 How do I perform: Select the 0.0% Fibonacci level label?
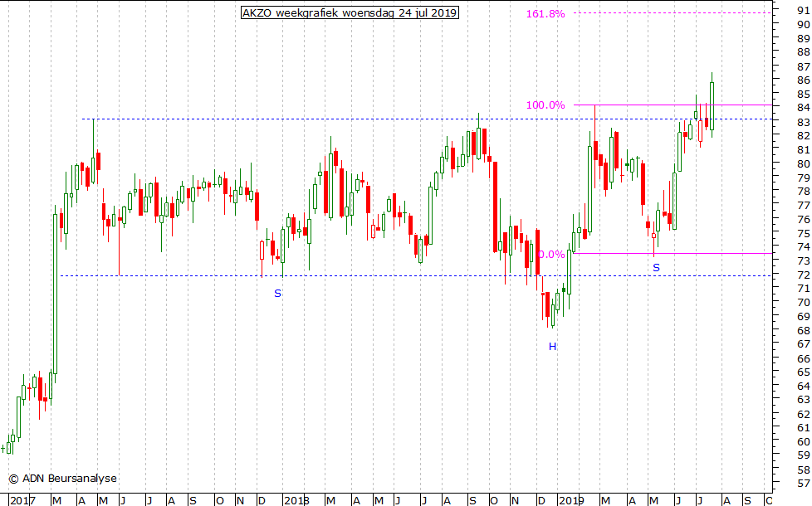pos(551,255)
